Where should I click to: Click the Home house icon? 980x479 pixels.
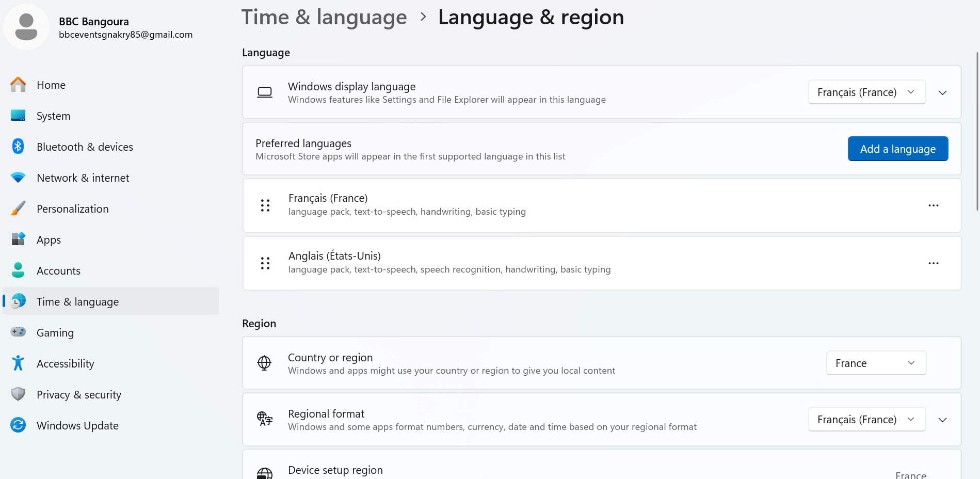(x=18, y=85)
